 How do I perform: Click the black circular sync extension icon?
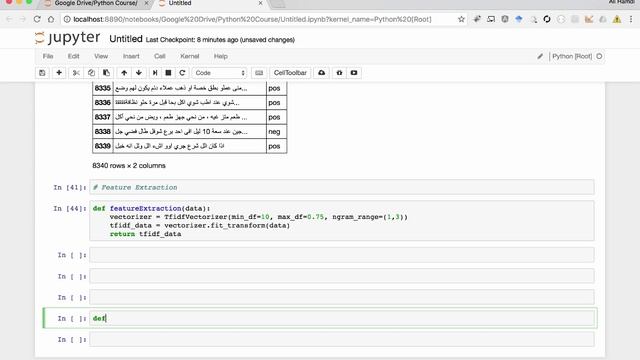547,19
